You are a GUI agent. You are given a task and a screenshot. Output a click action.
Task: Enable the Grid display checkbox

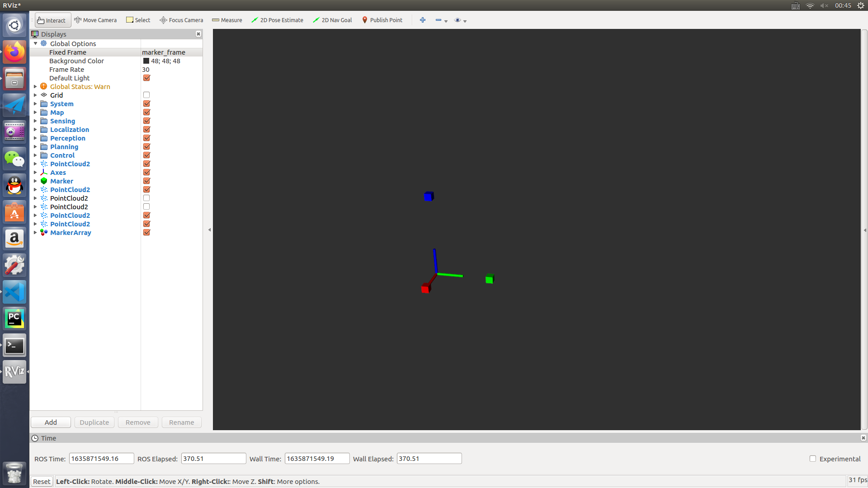coord(146,95)
